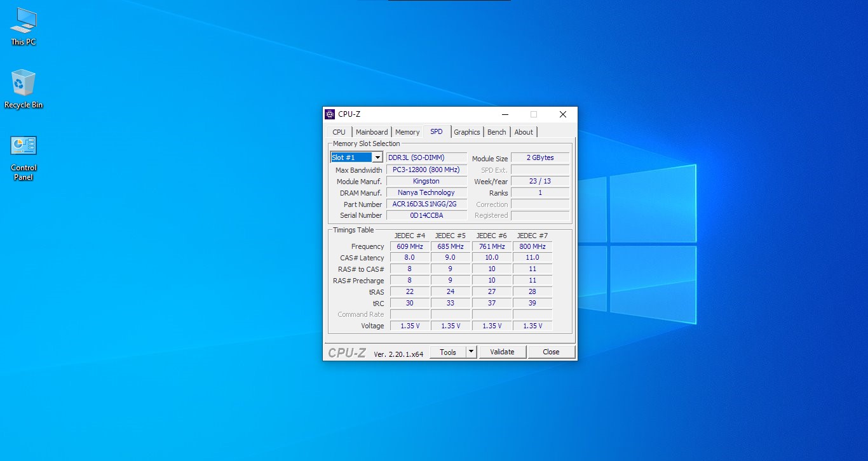The image size is (868, 461).
Task: Select the SPD tab
Action: (x=437, y=131)
